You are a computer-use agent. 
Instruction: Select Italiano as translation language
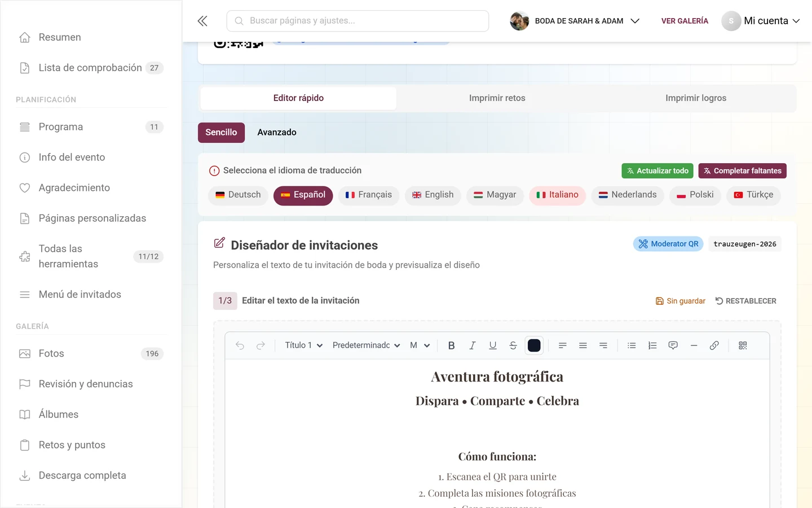(x=558, y=195)
